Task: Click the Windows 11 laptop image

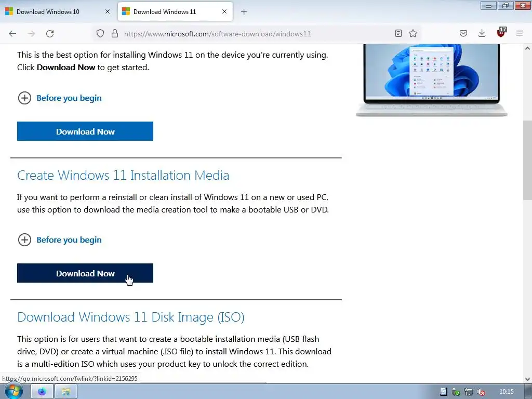Action: pos(432,80)
